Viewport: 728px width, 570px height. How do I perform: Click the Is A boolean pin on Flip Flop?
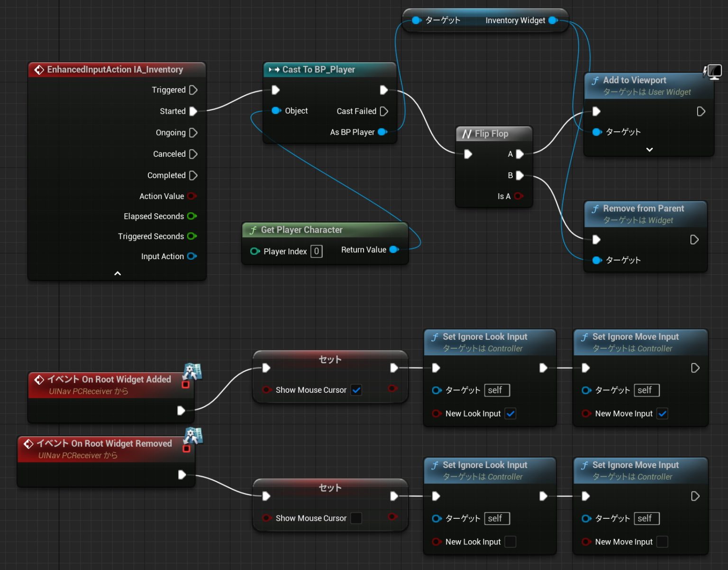(519, 196)
